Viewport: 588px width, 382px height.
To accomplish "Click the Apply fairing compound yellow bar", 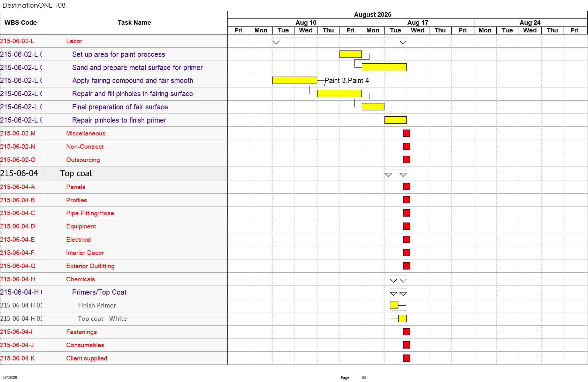I will click(295, 80).
